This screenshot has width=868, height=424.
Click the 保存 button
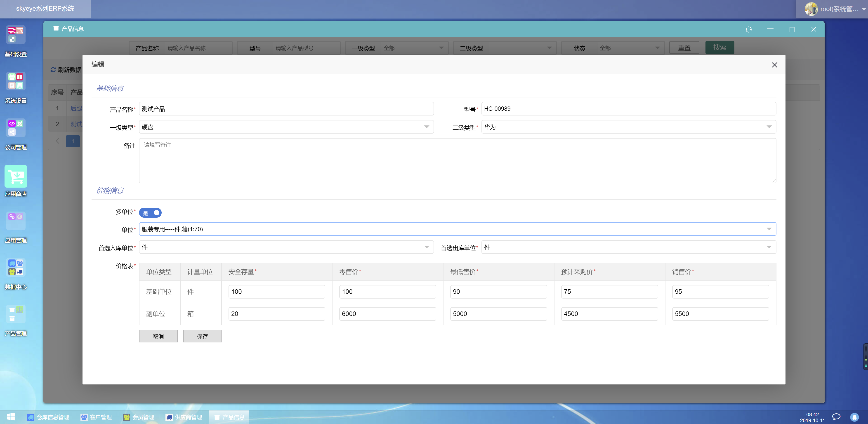click(x=202, y=336)
